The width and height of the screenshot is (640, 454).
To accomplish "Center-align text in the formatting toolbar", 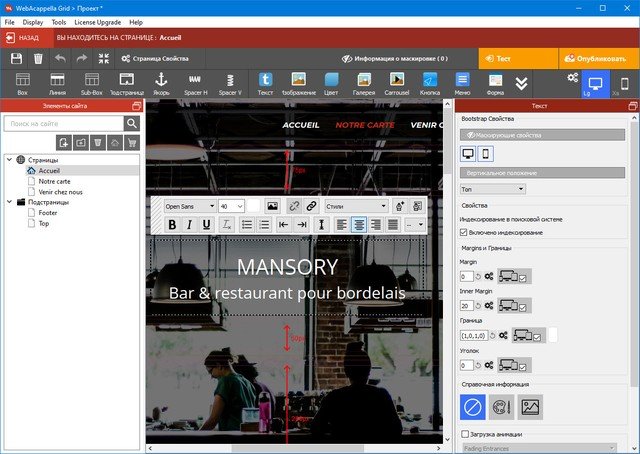I will pyautogui.click(x=359, y=225).
